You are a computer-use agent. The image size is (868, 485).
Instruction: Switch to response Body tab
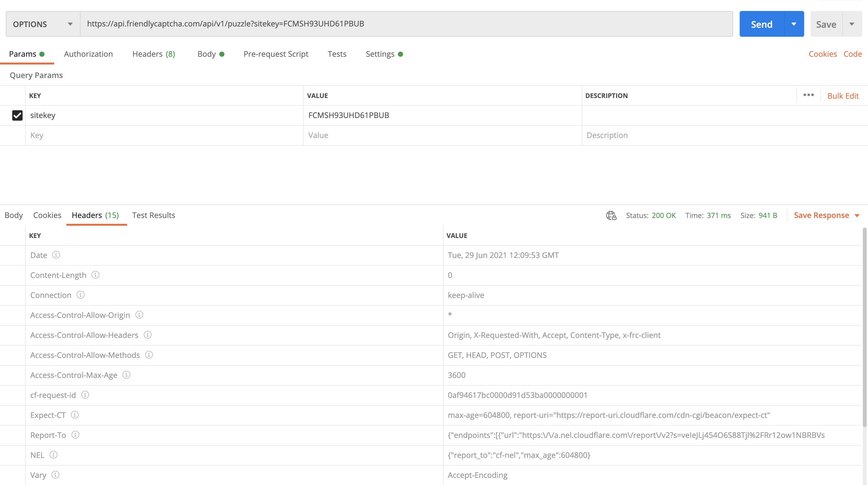point(14,215)
